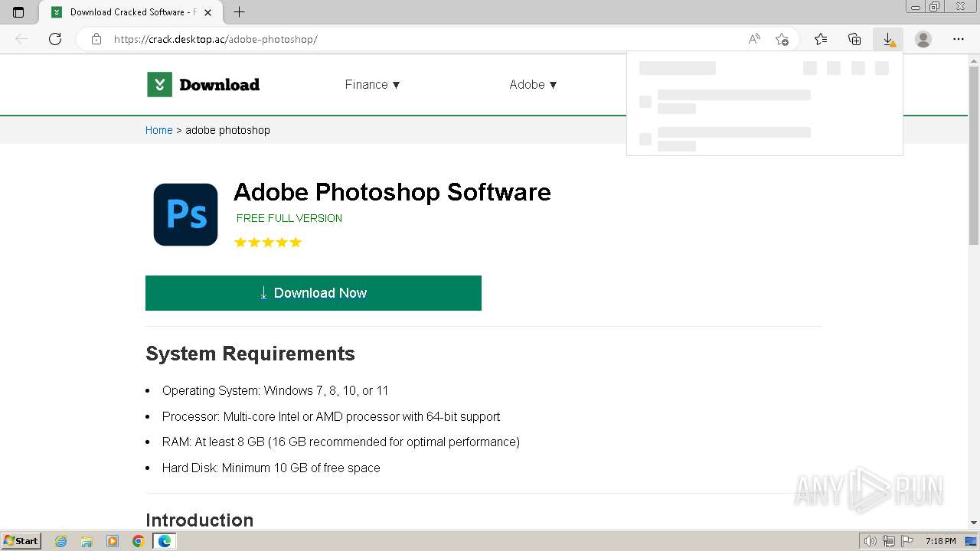Click the browser back arrow button

21,39
